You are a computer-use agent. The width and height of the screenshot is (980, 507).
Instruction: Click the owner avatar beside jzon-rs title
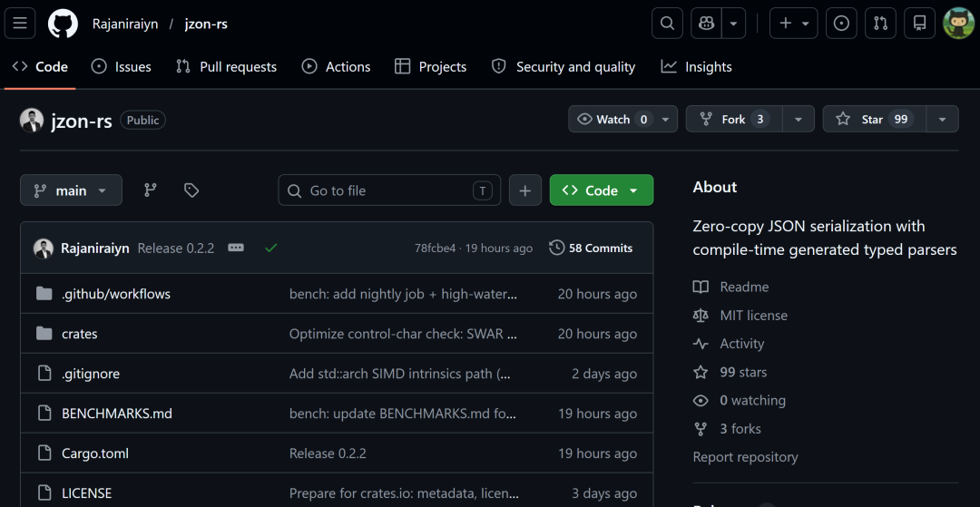coord(32,121)
